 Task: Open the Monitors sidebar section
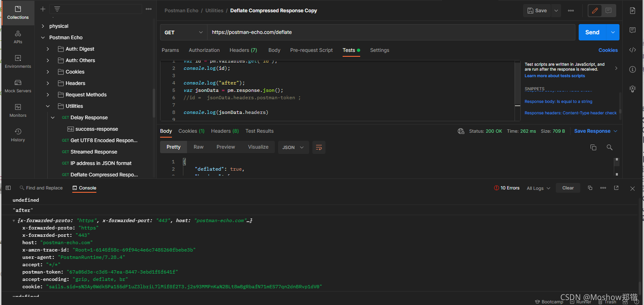click(18, 111)
